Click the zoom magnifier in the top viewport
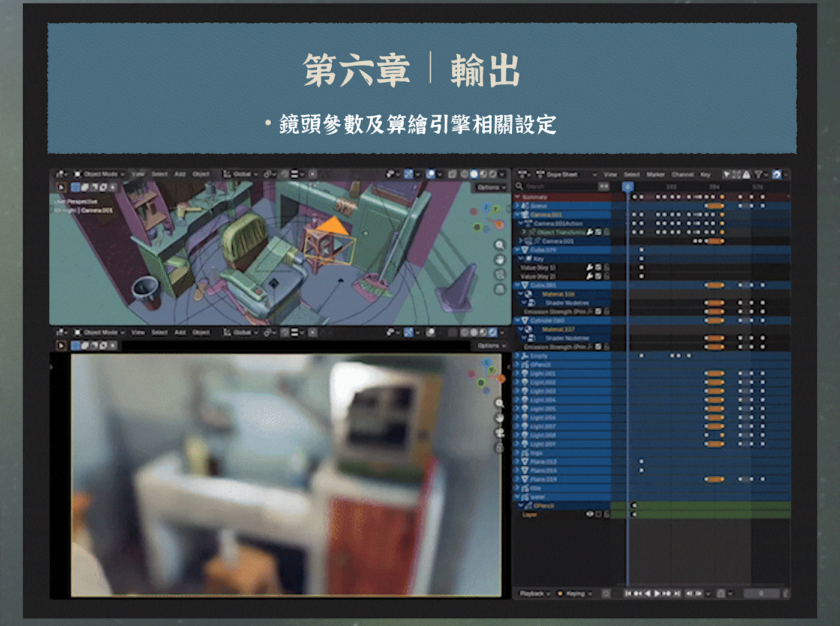Image resolution: width=840 pixels, height=626 pixels. click(499, 245)
